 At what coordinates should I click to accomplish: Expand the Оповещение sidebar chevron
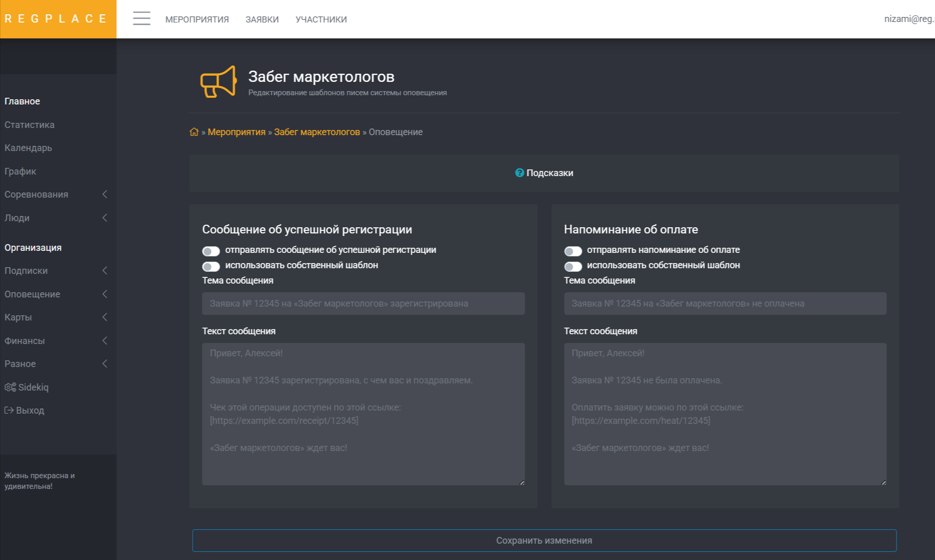tap(105, 294)
